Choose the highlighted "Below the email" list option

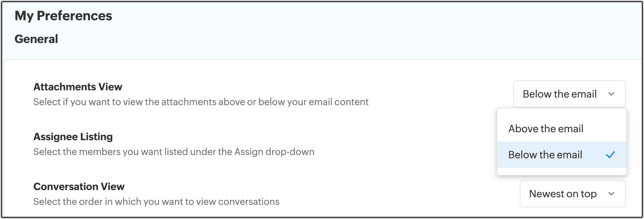(x=545, y=155)
